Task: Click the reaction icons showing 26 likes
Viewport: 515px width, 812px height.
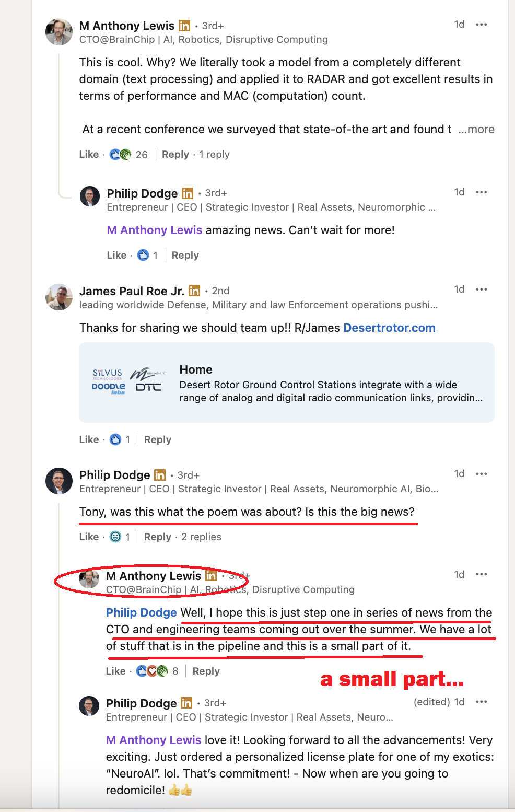Action: (x=121, y=155)
